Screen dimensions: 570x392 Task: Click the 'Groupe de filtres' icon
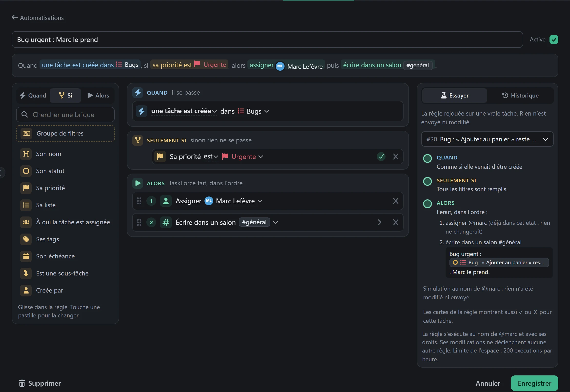tap(26, 134)
